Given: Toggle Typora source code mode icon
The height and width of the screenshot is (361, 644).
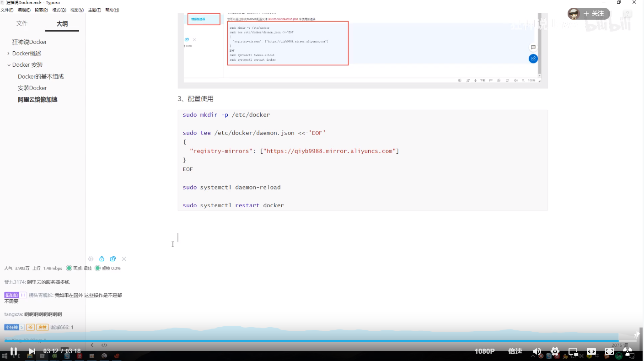Looking at the screenshot, I should coord(104,345).
